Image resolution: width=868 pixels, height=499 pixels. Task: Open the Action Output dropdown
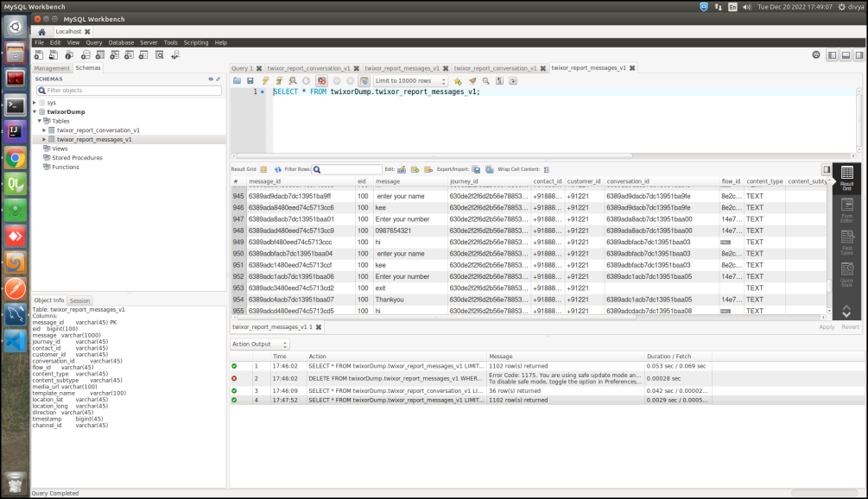click(x=260, y=344)
